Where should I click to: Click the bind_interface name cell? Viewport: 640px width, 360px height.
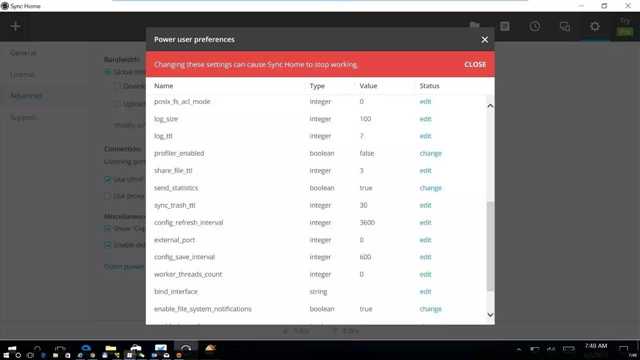[176, 291]
